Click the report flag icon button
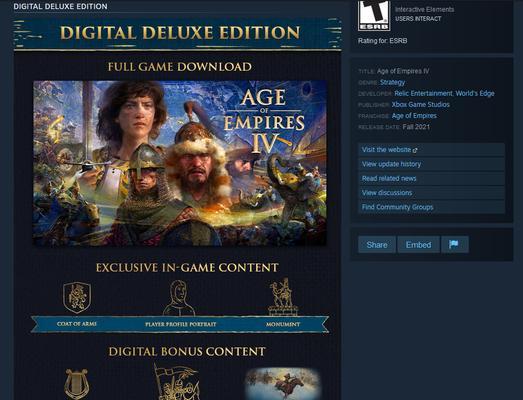This screenshot has height=400, width=523. click(455, 245)
